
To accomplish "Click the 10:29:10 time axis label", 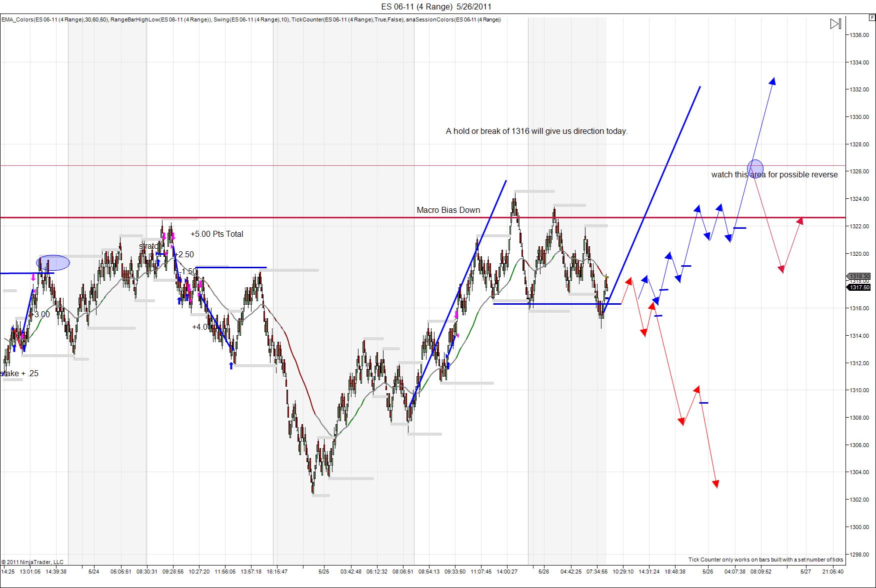I will pos(623,572).
